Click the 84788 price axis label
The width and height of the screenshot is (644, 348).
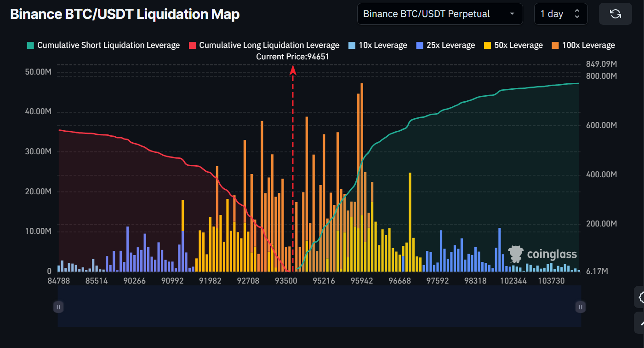[x=58, y=281]
